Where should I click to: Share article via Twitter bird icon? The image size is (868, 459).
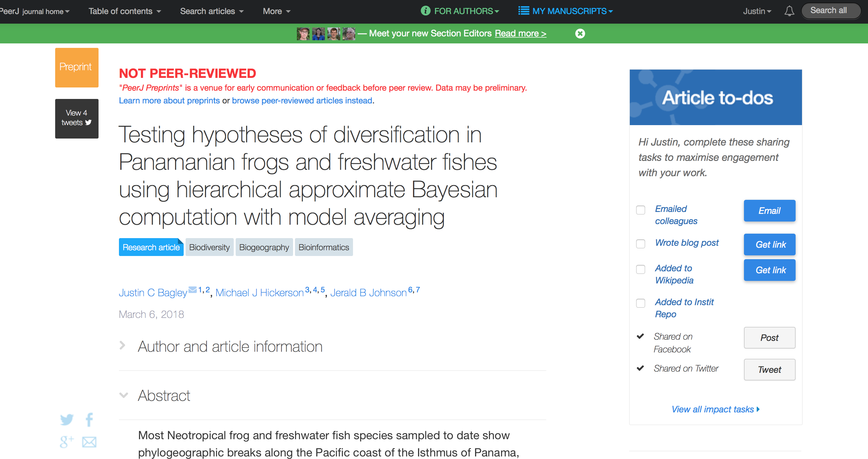click(66, 419)
